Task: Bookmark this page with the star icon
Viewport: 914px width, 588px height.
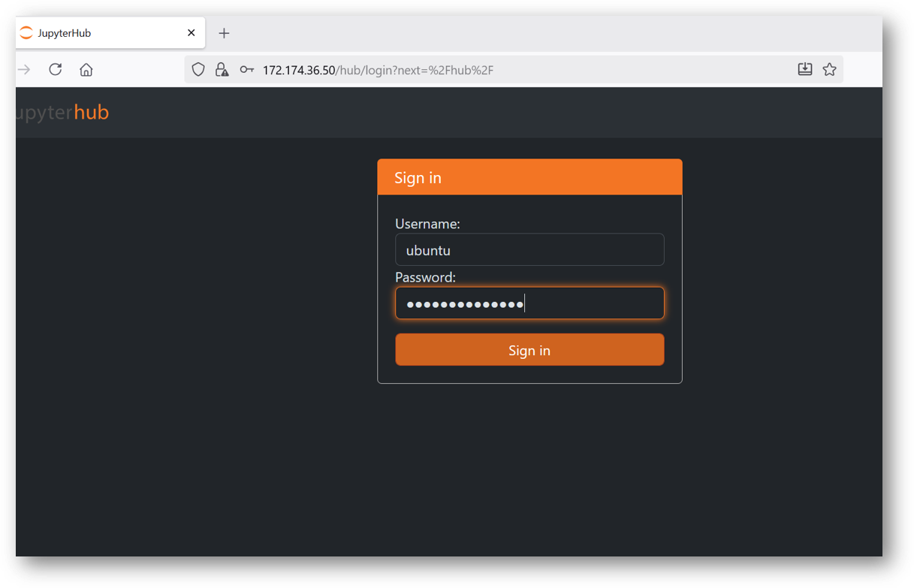Action: (829, 70)
